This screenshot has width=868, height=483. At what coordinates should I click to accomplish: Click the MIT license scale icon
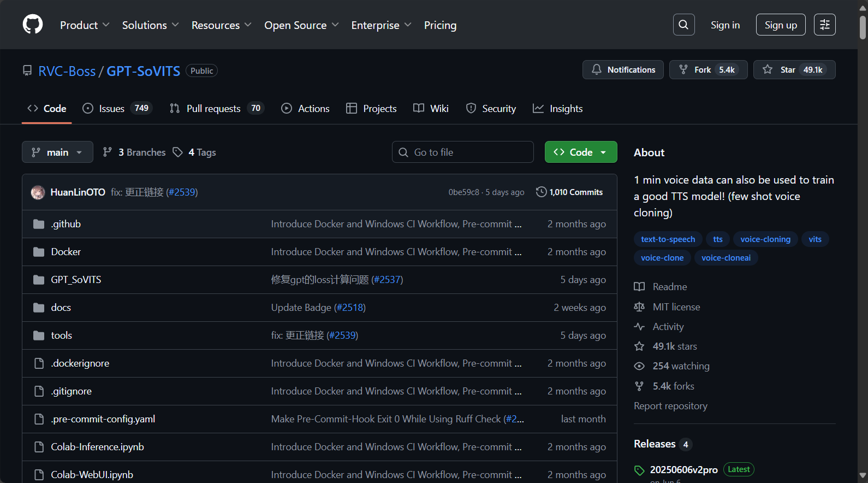click(639, 307)
